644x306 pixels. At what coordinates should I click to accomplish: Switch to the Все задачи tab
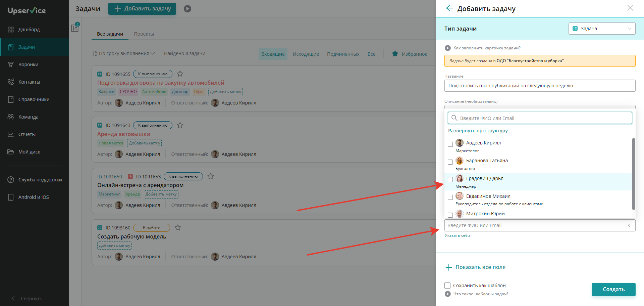[x=110, y=34]
